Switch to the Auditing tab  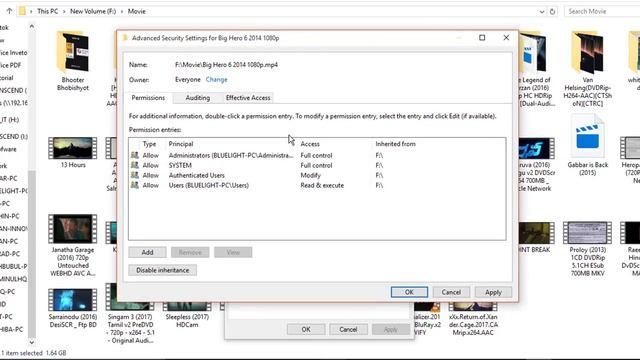click(x=198, y=98)
